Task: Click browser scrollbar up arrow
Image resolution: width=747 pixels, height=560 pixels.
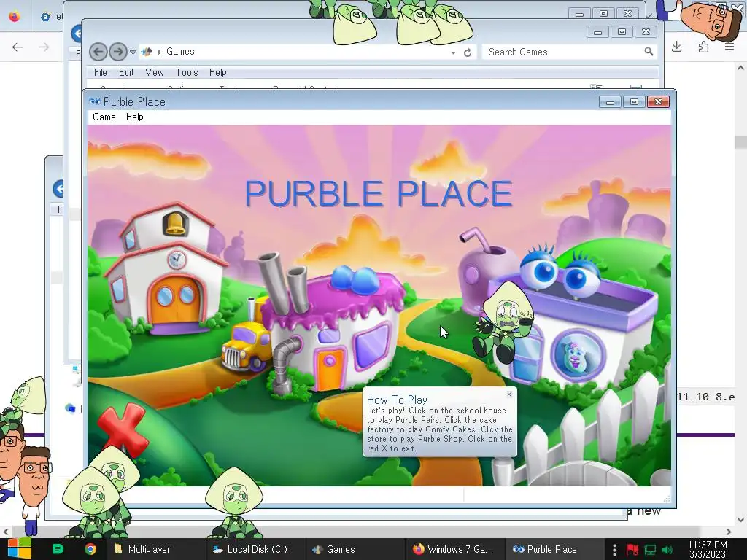Action: pyautogui.click(x=740, y=68)
